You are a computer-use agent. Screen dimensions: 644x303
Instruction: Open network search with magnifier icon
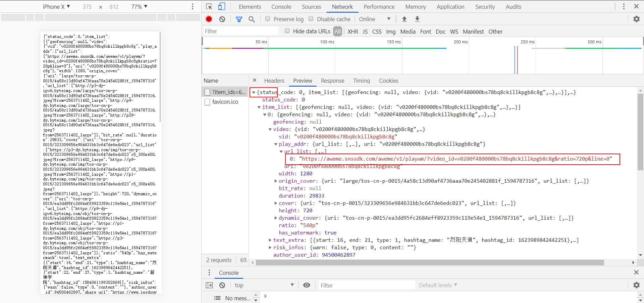click(252, 19)
